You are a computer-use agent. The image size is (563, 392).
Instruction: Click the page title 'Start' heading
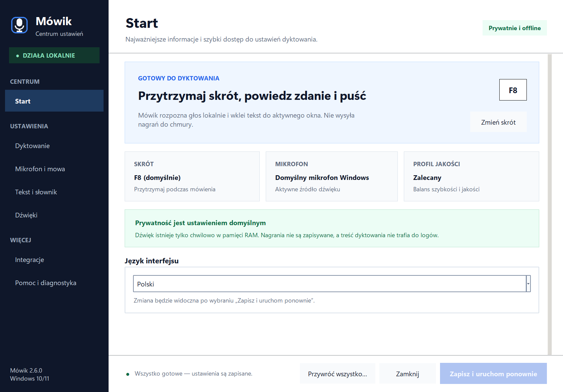tap(142, 23)
